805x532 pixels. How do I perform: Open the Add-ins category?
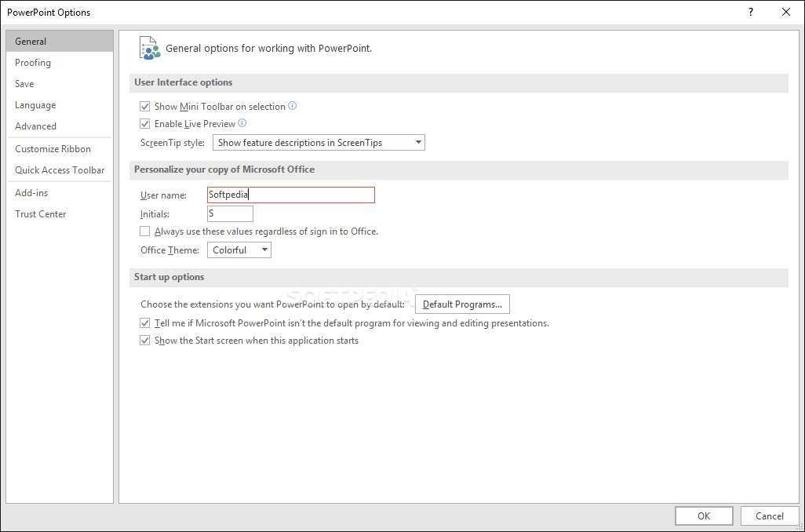(x=60, y=192)
